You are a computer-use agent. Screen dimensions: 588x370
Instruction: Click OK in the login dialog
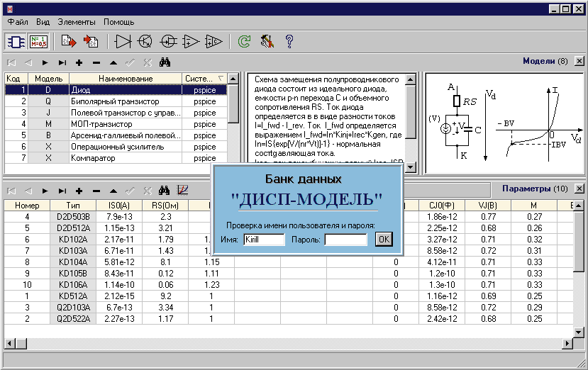click(384, 239)
